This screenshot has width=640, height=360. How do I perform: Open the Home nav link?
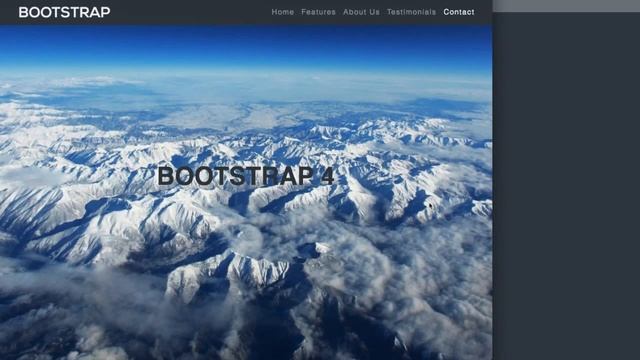[x=282, y=12]
